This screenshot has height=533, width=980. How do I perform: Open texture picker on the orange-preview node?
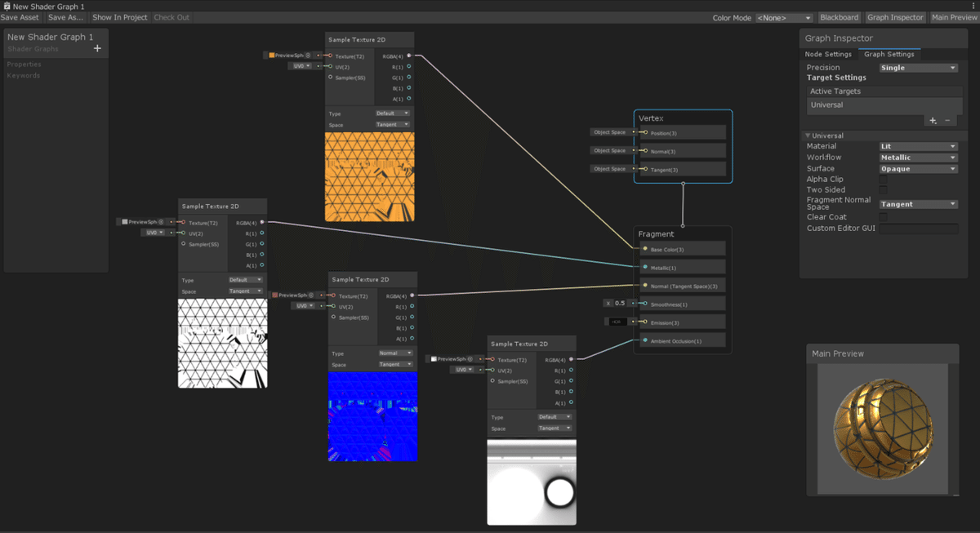point(308,56)
